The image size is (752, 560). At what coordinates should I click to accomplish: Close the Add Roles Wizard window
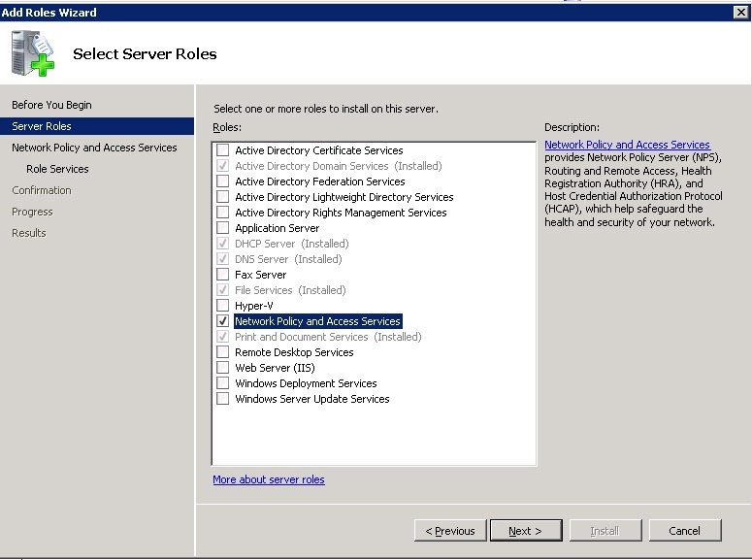coord(741,13)
